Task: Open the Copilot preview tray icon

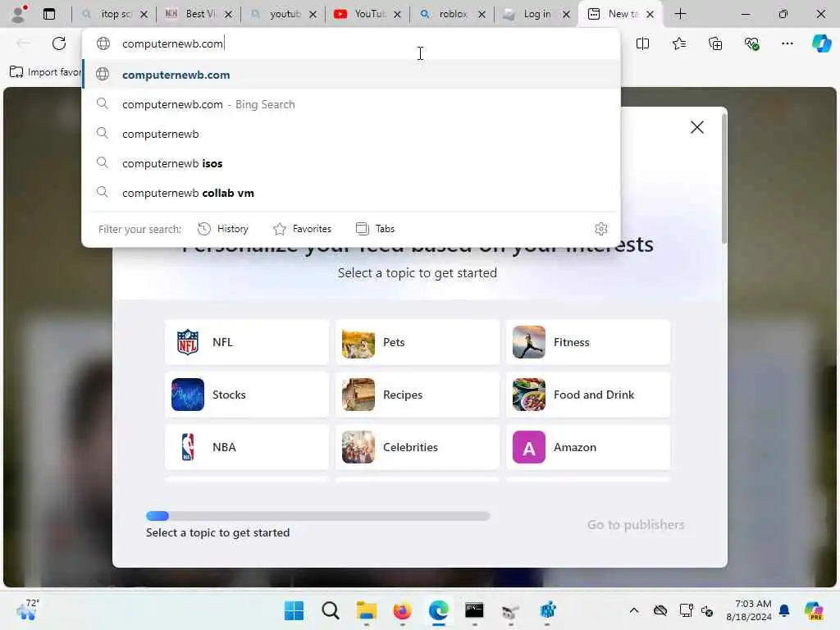Action: click(x=814, y=610)
